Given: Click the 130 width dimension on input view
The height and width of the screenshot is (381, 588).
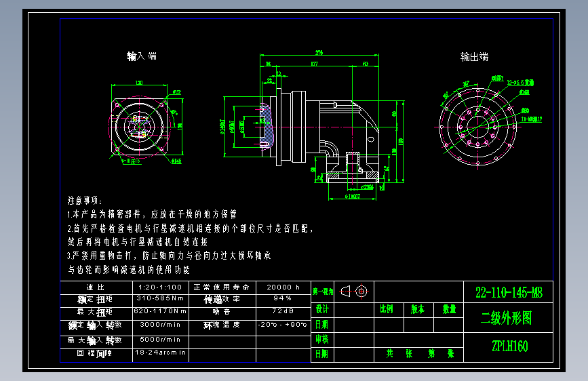Looking at the screenshot, I should coord(139,83).
